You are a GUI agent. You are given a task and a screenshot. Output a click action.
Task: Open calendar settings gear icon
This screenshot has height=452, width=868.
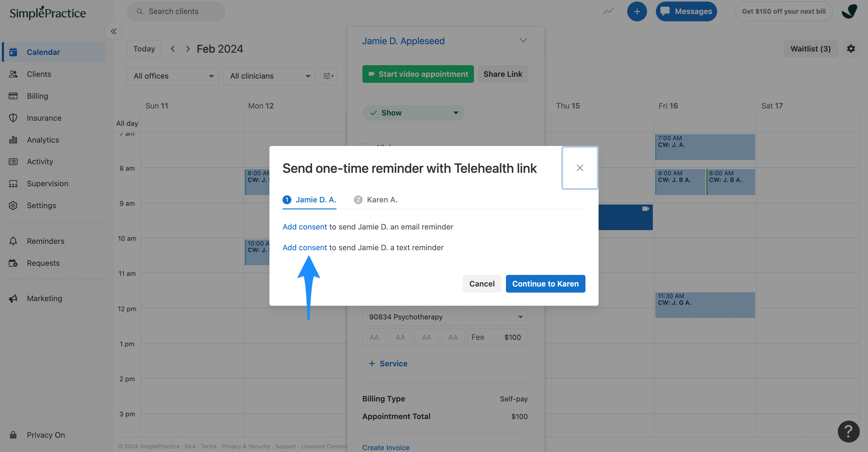point(851,49)
